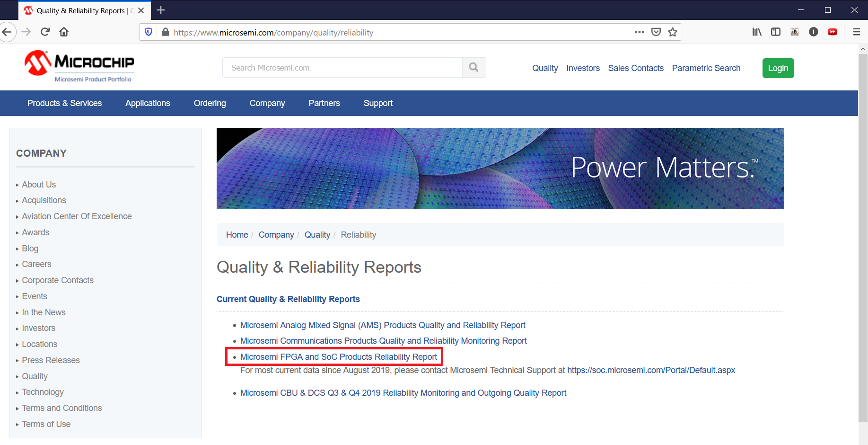Click the green Login button
Image resolution: width=868 pixels, height=445 pixels.
pyautogui.click(x=778, y=68)
